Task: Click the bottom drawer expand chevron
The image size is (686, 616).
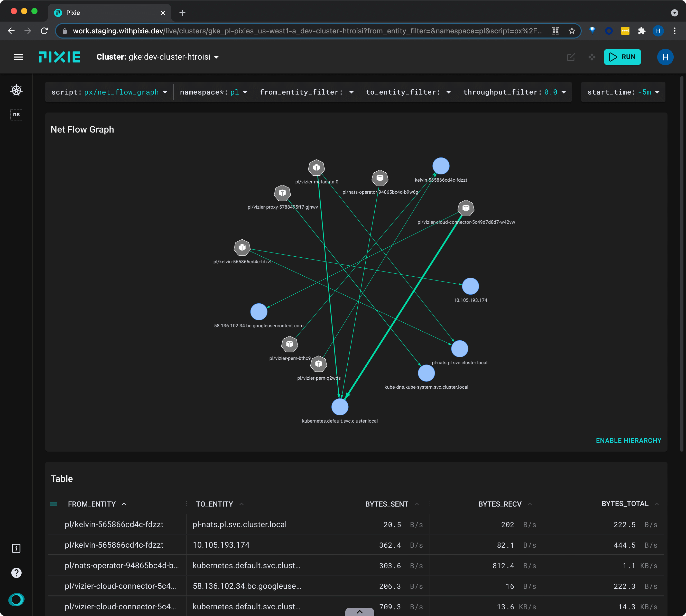Action: coord(360,612)
